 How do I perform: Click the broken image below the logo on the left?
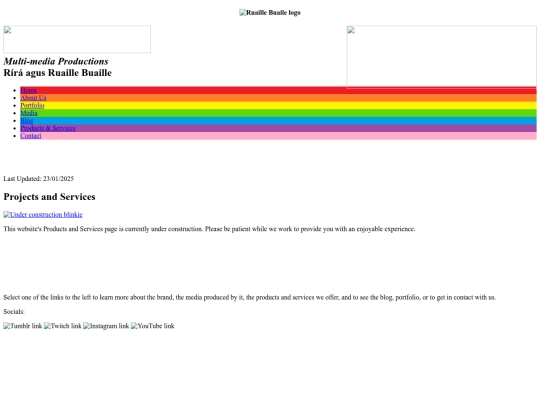point(77,39)
